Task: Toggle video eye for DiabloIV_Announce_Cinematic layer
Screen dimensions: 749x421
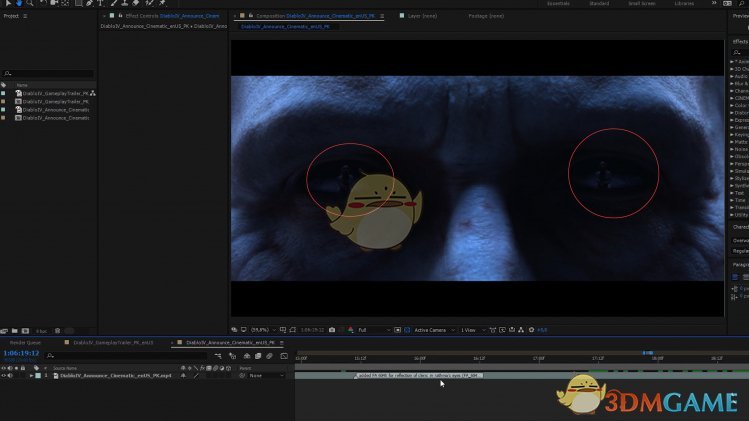Action: [3, 376]
